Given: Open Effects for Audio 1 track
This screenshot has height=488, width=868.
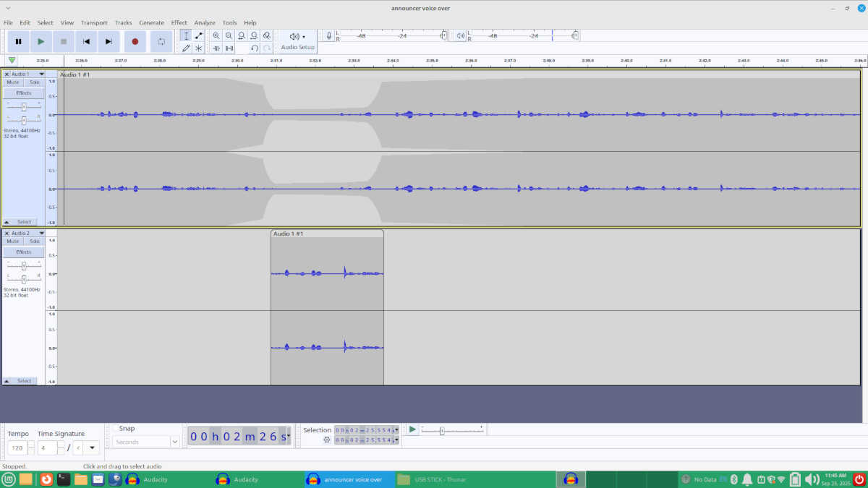Looking at the screenshot, I should (24, 93).
